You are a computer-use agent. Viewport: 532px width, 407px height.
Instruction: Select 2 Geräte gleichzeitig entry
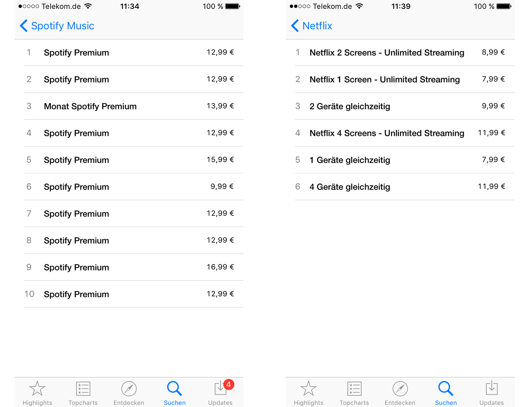click(405, 106)
